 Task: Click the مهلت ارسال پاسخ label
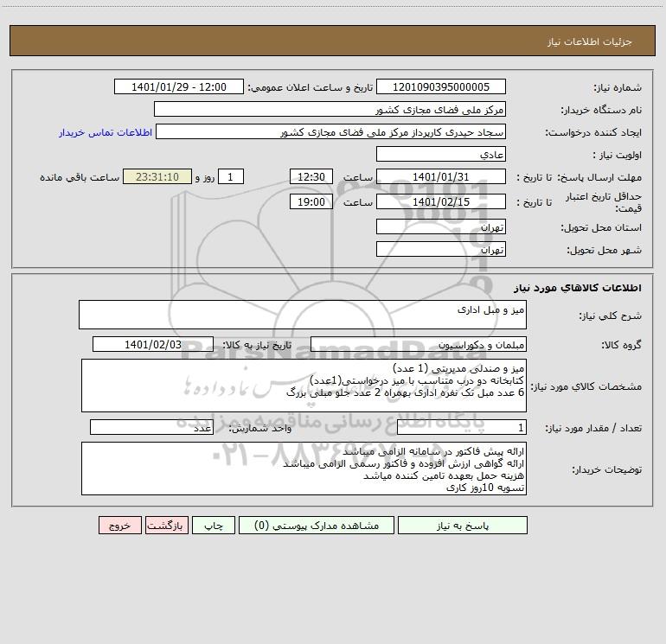[599, 178]
